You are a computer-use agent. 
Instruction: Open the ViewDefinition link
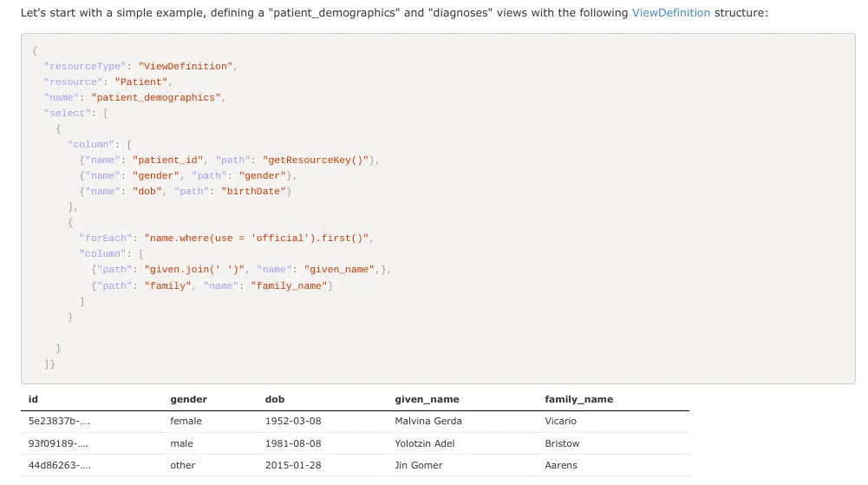click(671, 13)
